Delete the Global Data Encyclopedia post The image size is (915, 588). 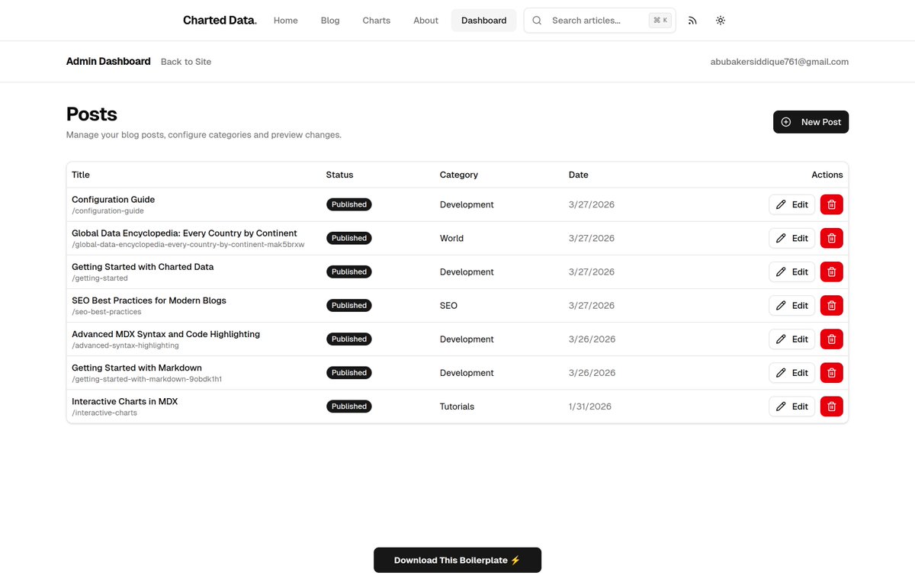pyautogui.click(x=831, y=238)
